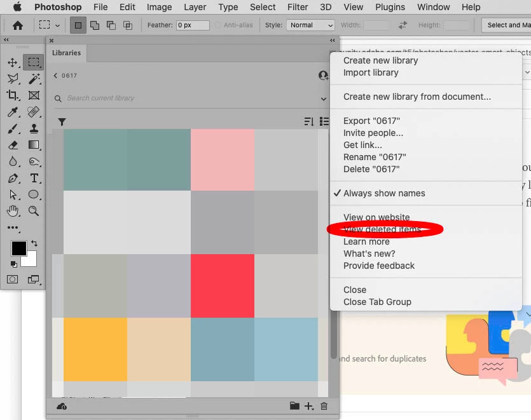531x420 pixels.
Task: Open the tool preset picker arrow
Action: pos(58,25)
